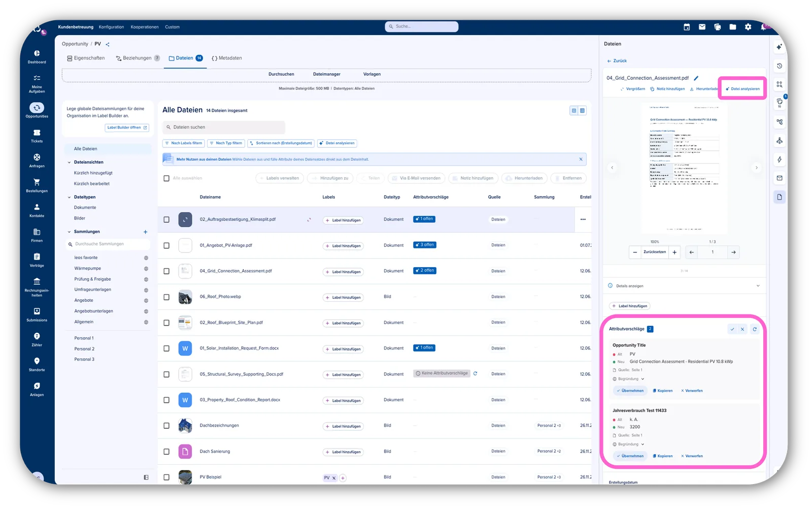Image resolution: width=812 pixels, height=508 pixels.
Task: Open Anlagen in the sidebar
Action: tap(37, 389)
